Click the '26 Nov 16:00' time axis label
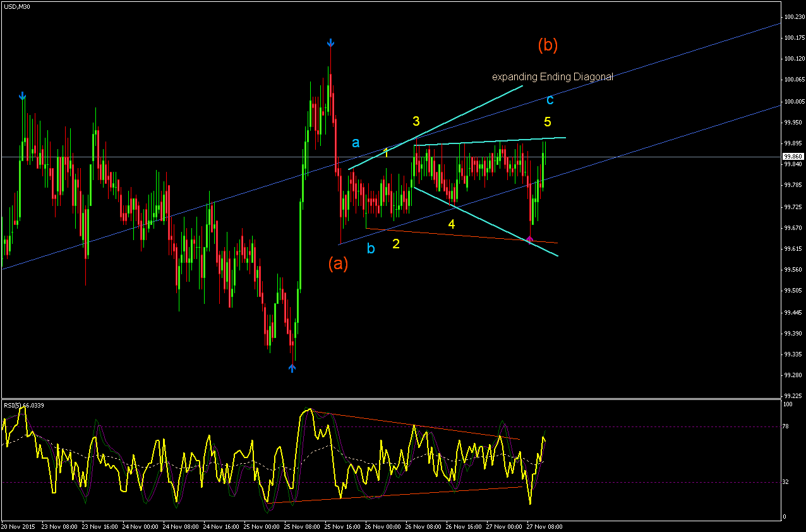 (x=464, y=526)
